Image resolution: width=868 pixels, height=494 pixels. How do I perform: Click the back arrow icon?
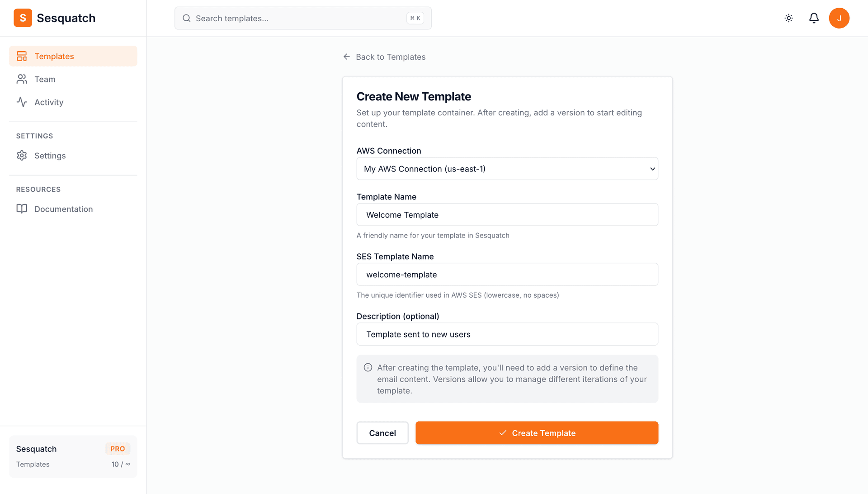[346, 57]
